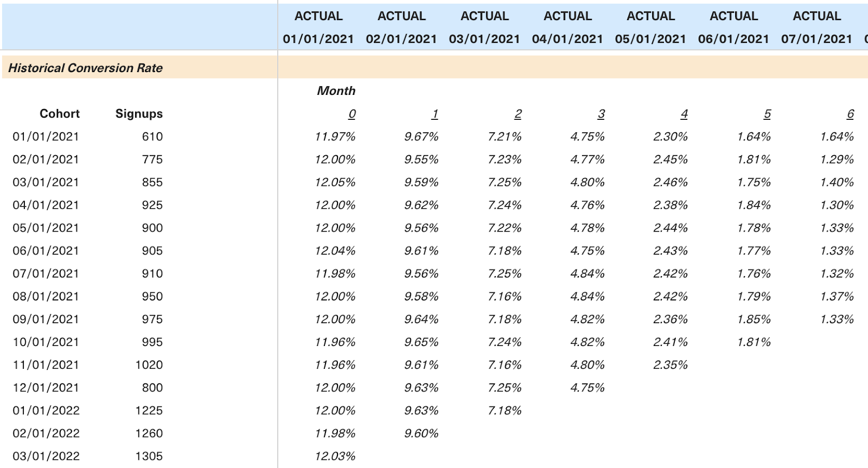The height and width of the screenshot is (468, 868).
Task: Select signups value 1225
Action: [149, 411]
